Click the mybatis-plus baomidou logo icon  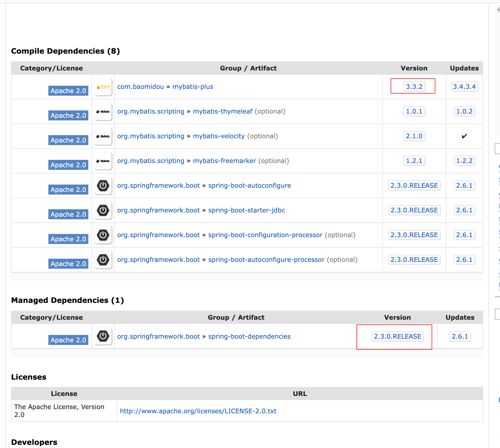(103, 87)
